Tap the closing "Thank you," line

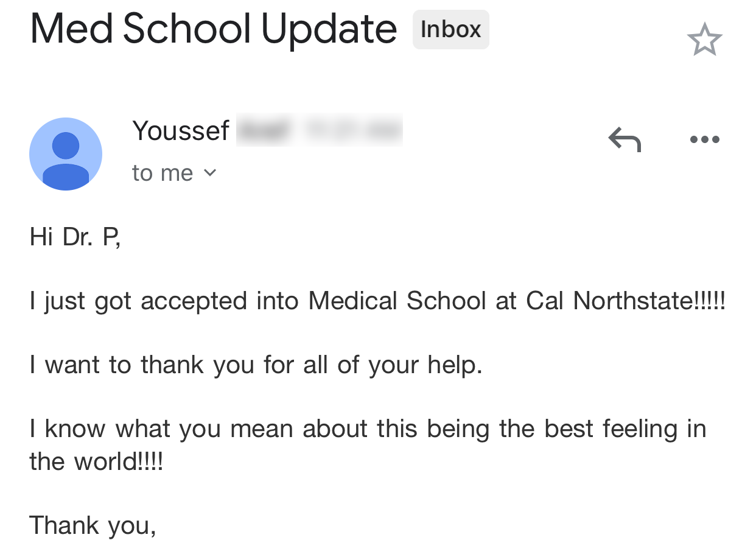point(93,525)
